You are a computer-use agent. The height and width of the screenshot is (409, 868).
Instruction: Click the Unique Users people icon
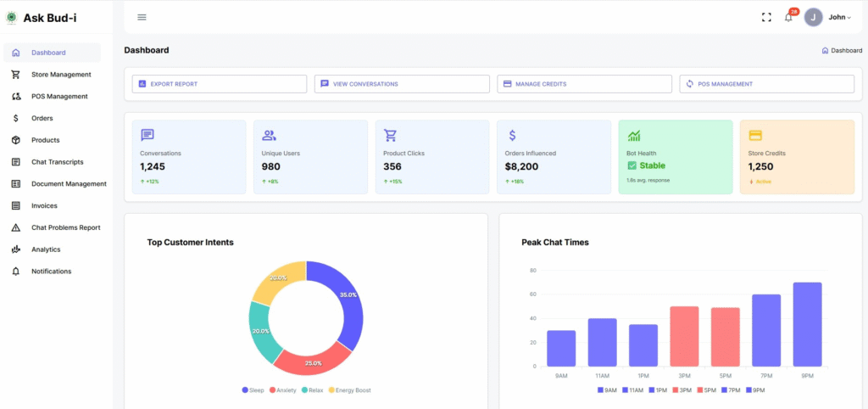270,136
